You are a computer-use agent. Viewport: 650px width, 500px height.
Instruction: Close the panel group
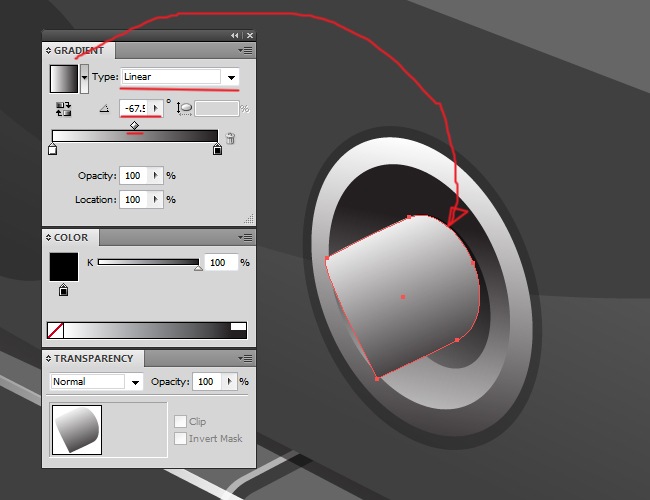coord(250,36)
